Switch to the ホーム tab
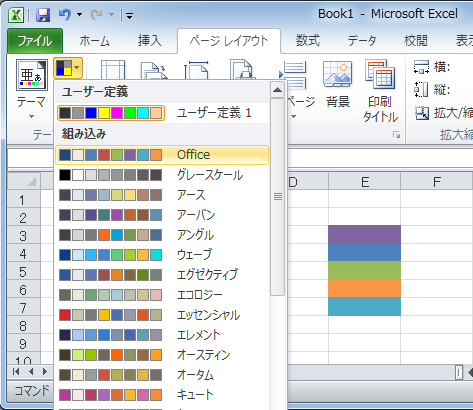Viewport: 473px width, 410px height. coord(95,41)
